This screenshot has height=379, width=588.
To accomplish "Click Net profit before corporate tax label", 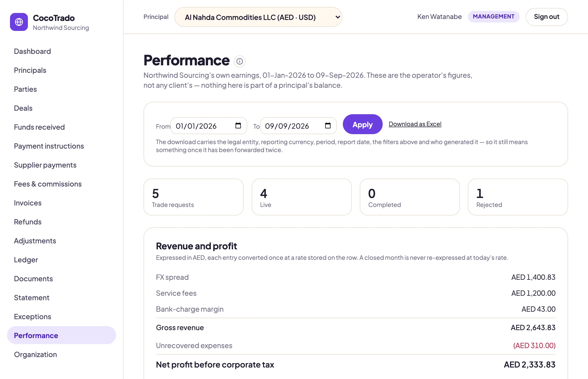I will [x=215, y=365].
